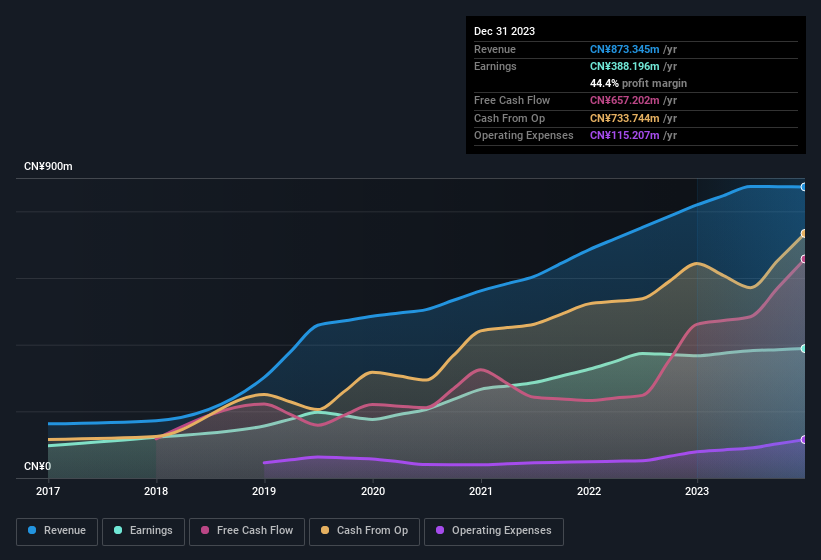Hide the Earnings series via legend
The image size is (821, 560).
(144, 531)
